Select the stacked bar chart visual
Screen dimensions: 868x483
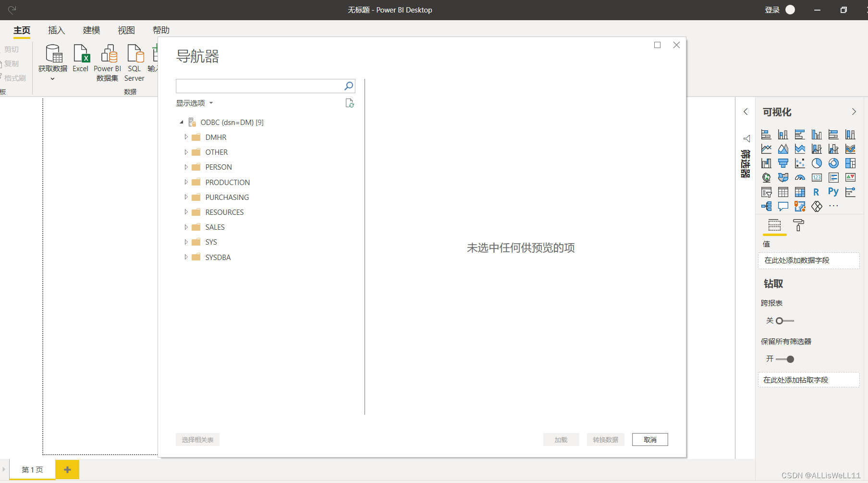(x=766, y=135)
